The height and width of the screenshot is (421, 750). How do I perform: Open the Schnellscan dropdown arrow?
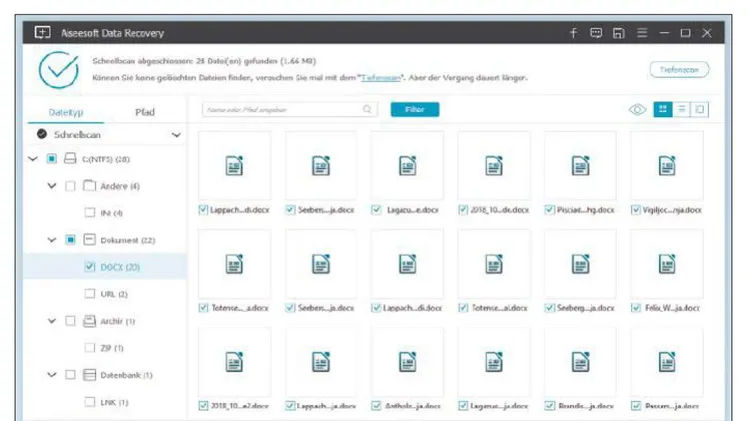pos(176,135)
